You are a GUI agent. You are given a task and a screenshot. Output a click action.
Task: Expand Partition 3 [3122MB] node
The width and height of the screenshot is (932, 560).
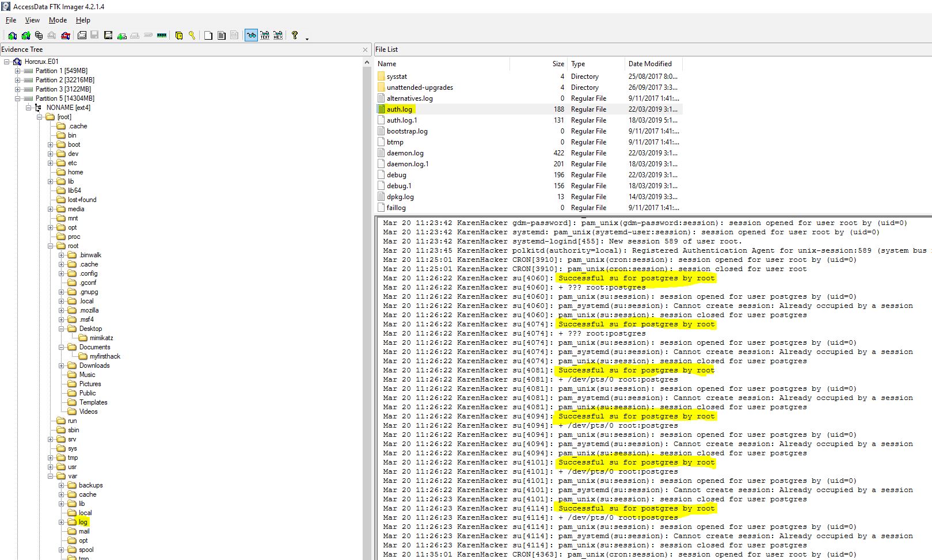pos(18,89)
